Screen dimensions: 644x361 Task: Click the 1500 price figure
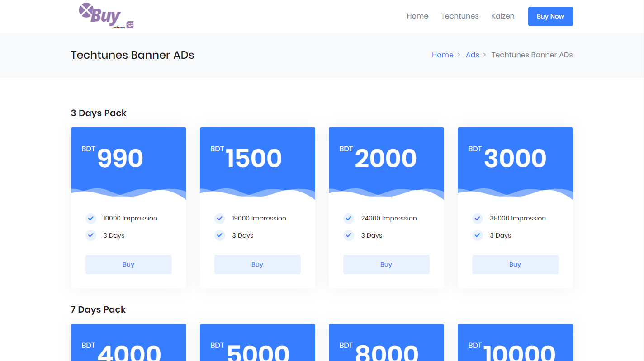coord(254,158)
